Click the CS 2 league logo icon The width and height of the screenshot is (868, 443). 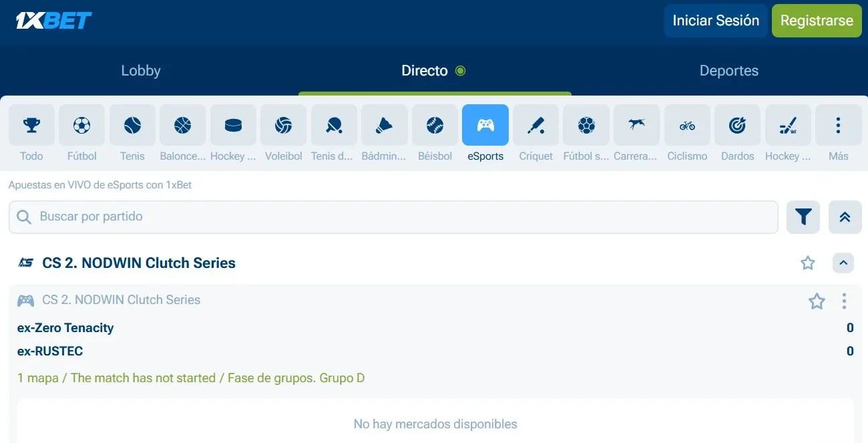(x=25, y=263)
